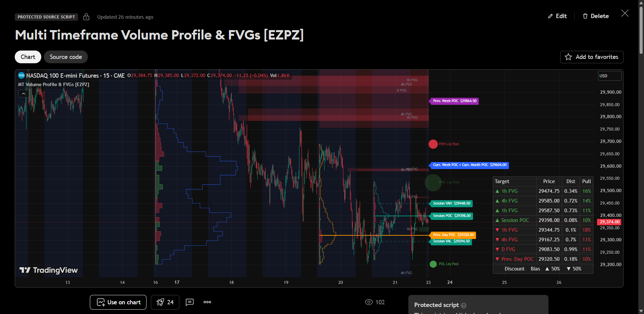Click the NASDAQ 100 symbol logo icon
644x314 pixels.
(x=21, y=75)
